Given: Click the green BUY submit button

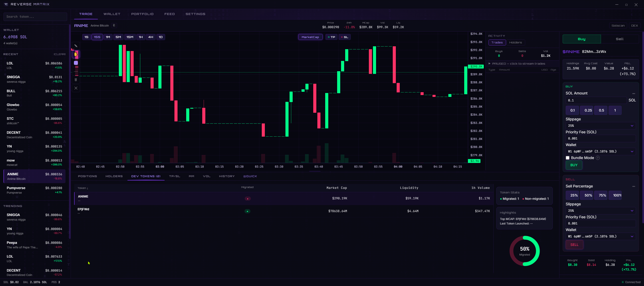Looking at the screenshot, I should click(x=574, y=165).
